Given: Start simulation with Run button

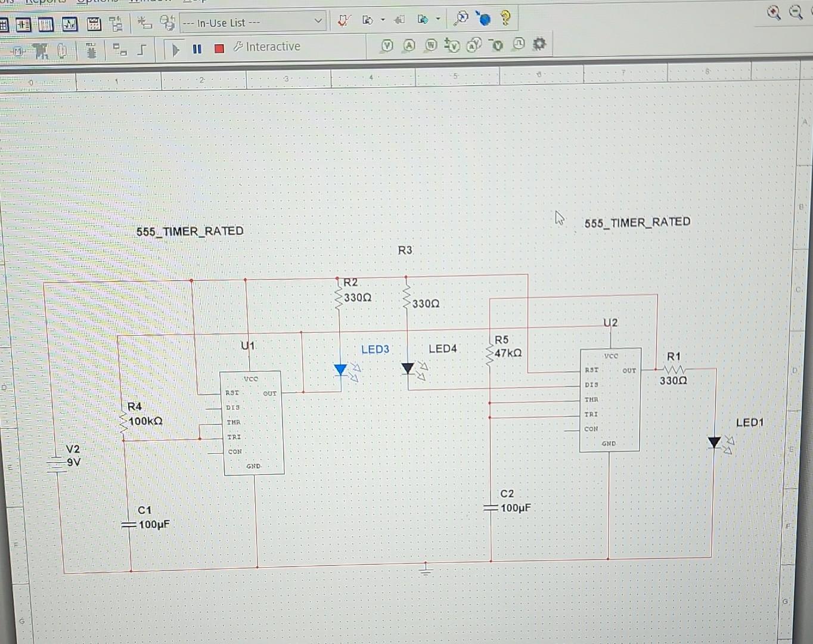Looking at the screenshot, I should [176, 49].
